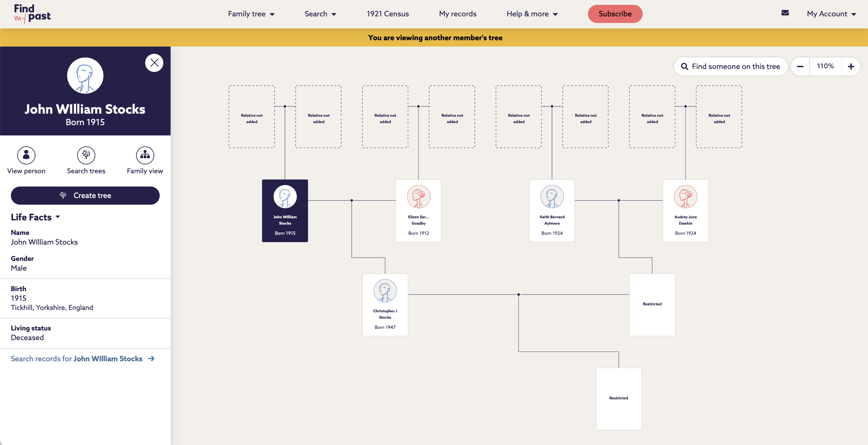
Task: Switch to Family view icon
Action: [145, 155]
